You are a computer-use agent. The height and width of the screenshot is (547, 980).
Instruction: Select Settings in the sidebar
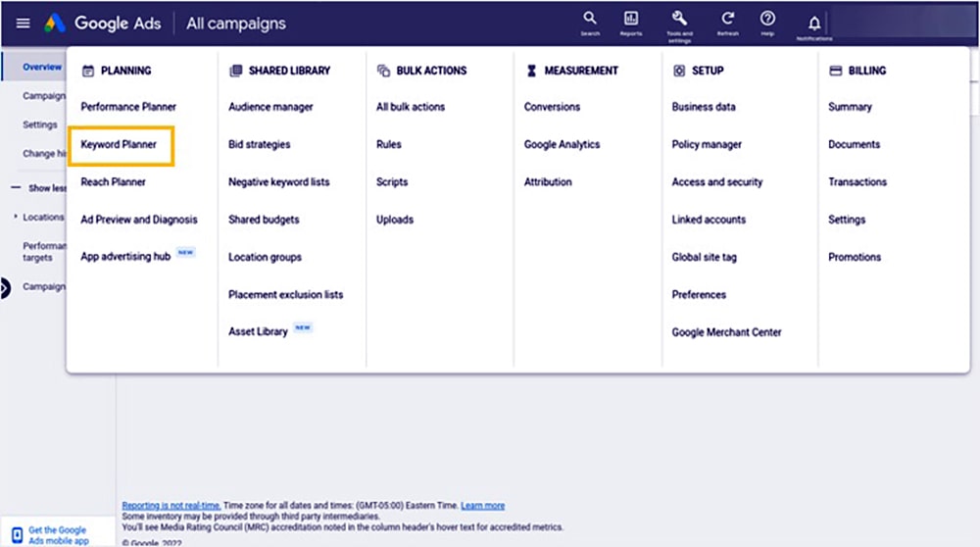(x=40, y=124)
